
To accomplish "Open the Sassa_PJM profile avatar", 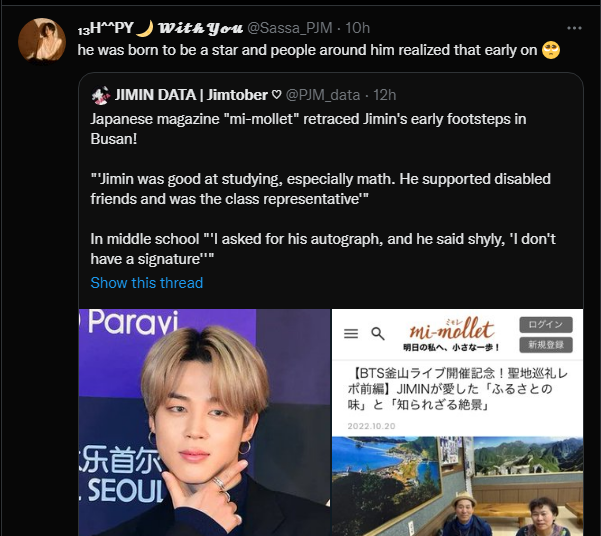I will point(42,40).
